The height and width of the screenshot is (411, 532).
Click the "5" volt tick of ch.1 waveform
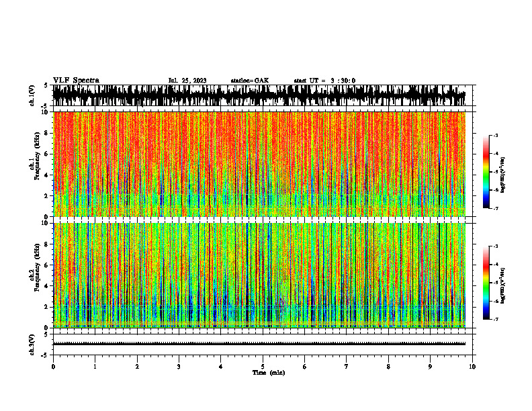click(46, 86)
